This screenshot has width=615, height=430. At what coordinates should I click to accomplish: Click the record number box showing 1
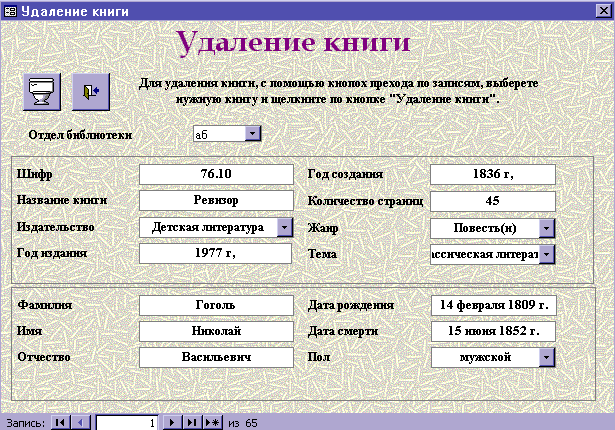127,423
